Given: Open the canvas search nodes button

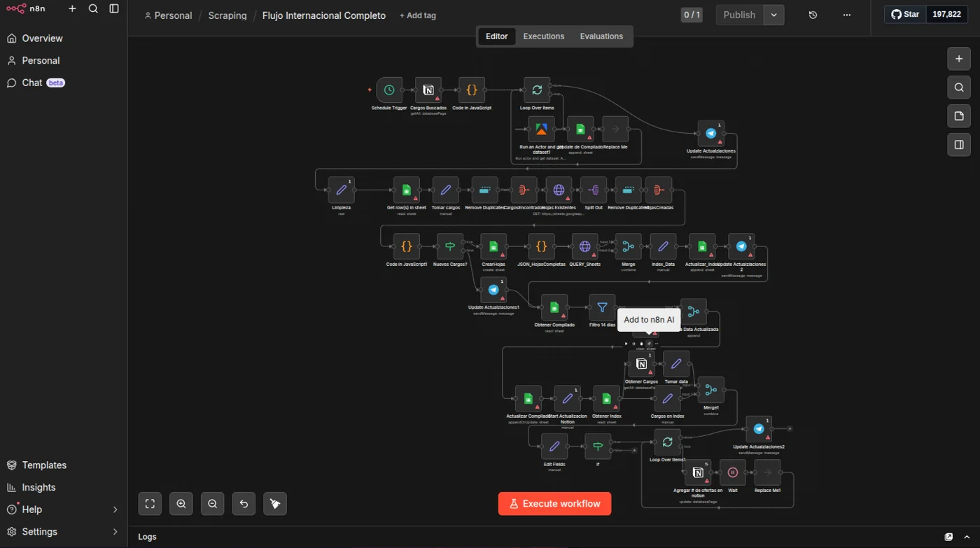Looking at the screenshot, I should coord(959,87).
